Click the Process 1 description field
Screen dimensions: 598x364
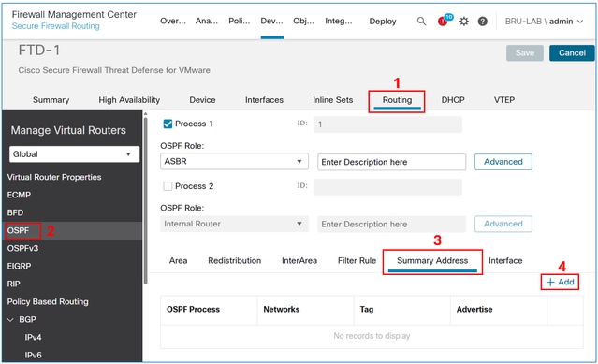(x=392, y=162)
